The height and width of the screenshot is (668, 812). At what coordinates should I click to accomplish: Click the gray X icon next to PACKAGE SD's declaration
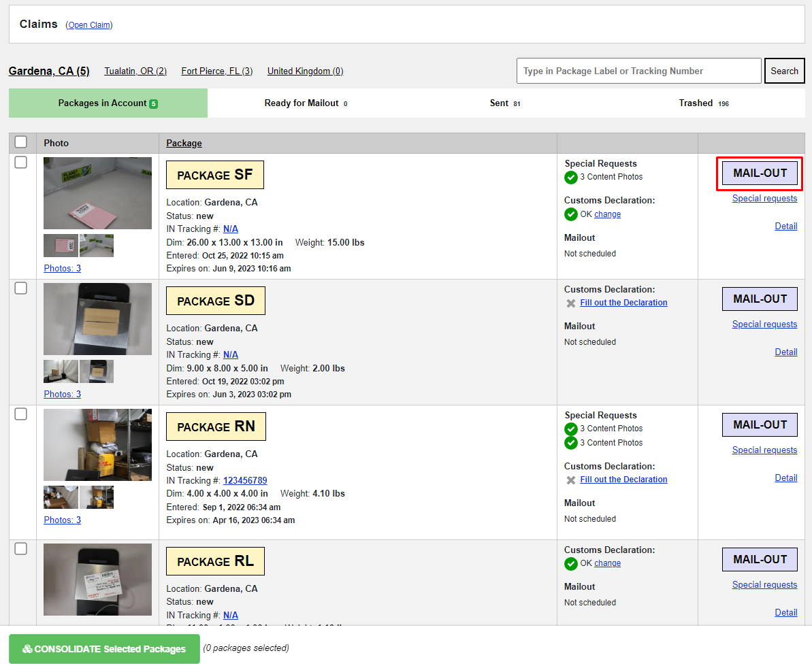click(571, 303)
